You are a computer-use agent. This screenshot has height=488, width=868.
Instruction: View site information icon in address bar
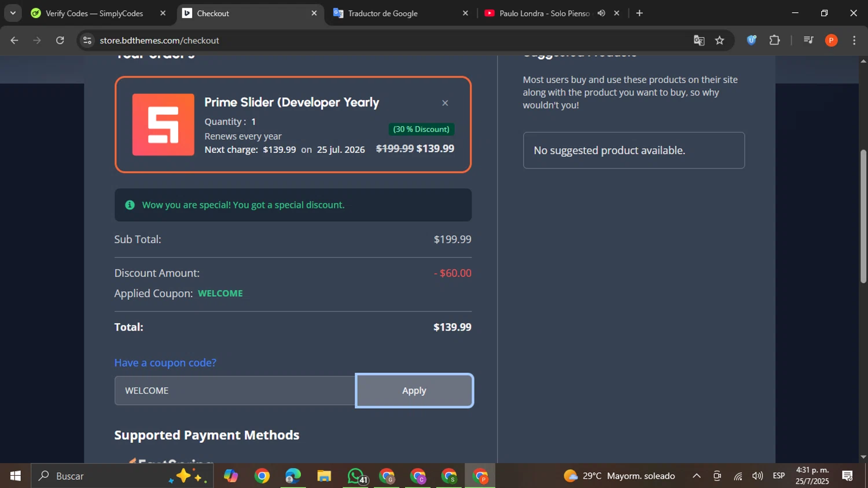87,41
